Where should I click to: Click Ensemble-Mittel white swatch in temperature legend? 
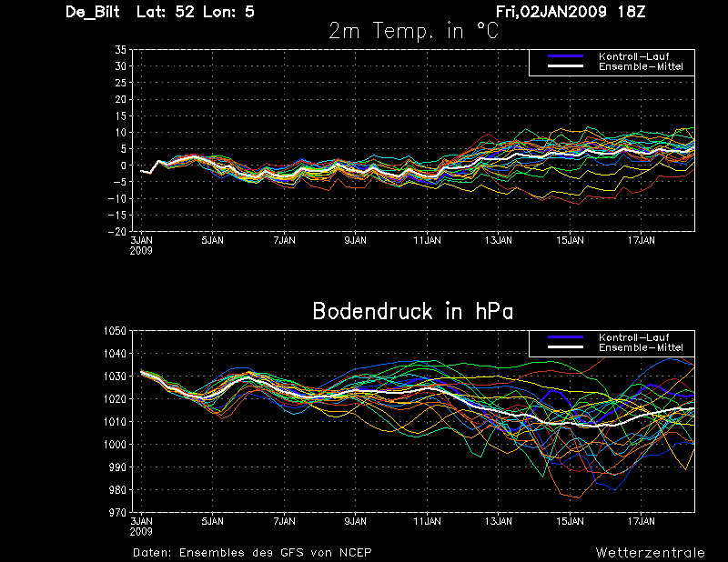click(565, 66)
